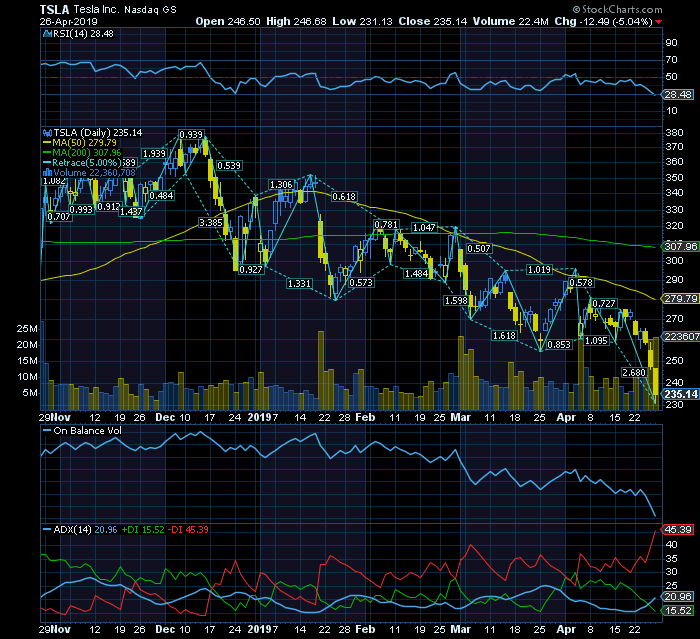700x639 pixels.
Task: Click the 0.484 retracement label
Action: coord(162,196)
